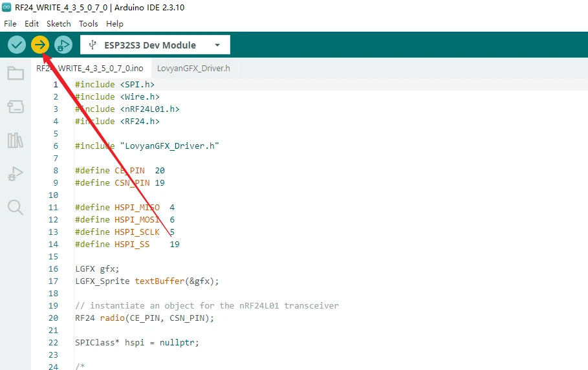Open the Library Manager books icon
Screen dimensions: 588x370
point(16,140)
